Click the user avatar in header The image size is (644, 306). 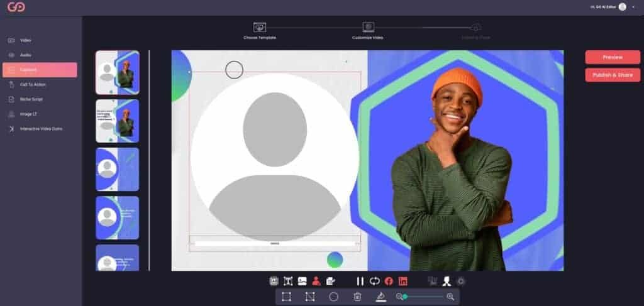[622, 7]
